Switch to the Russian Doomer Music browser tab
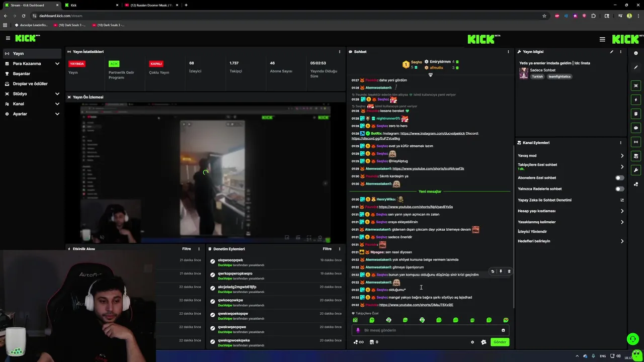This screenshot has height=362, width=644. coord(151,5)
